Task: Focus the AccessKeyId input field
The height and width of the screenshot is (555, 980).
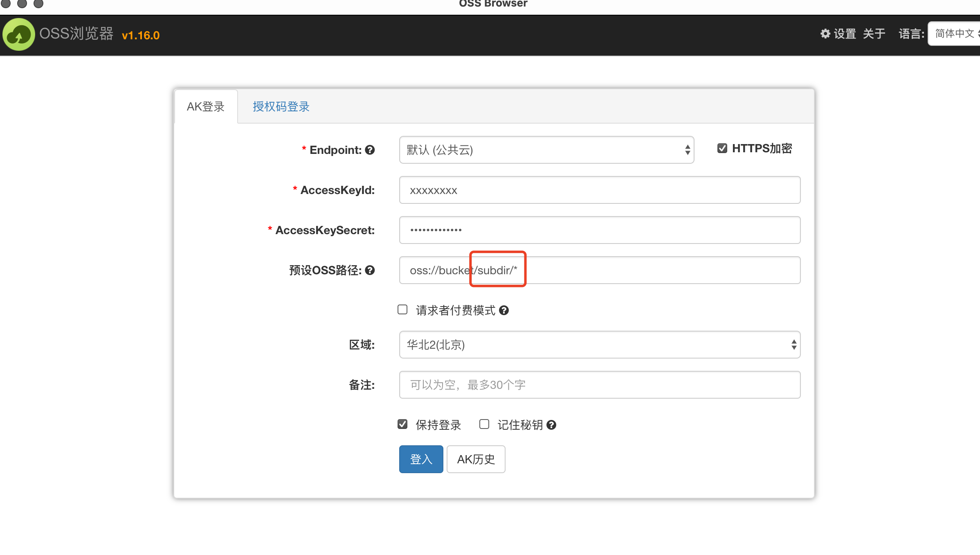Action: tap(600, 190)
